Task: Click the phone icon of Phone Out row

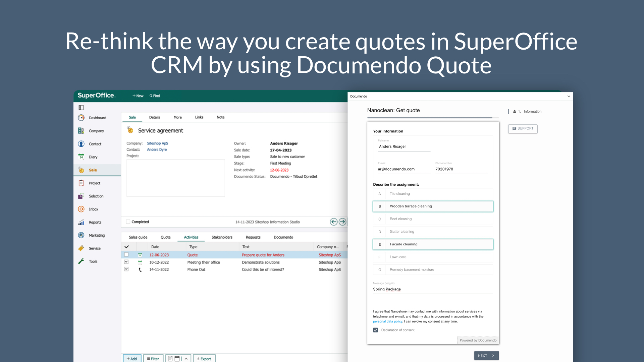Action: [140, 269]
